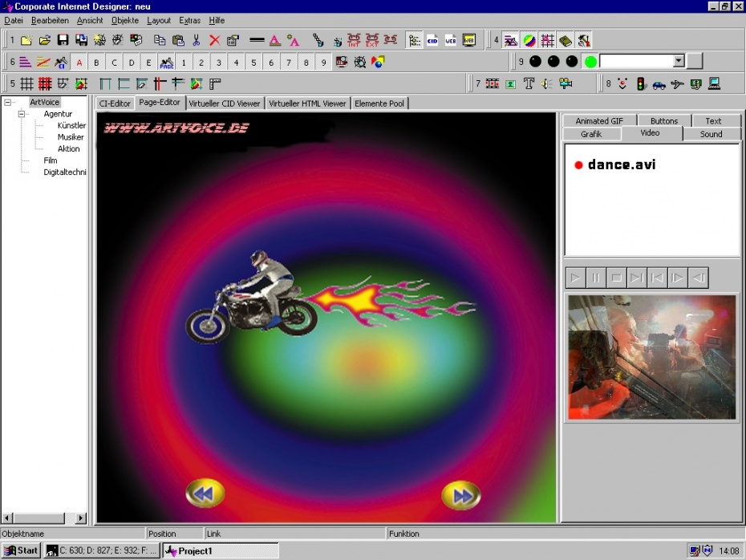
Task: Paste from clipboard using the clipboard icon
Action: 178,40
